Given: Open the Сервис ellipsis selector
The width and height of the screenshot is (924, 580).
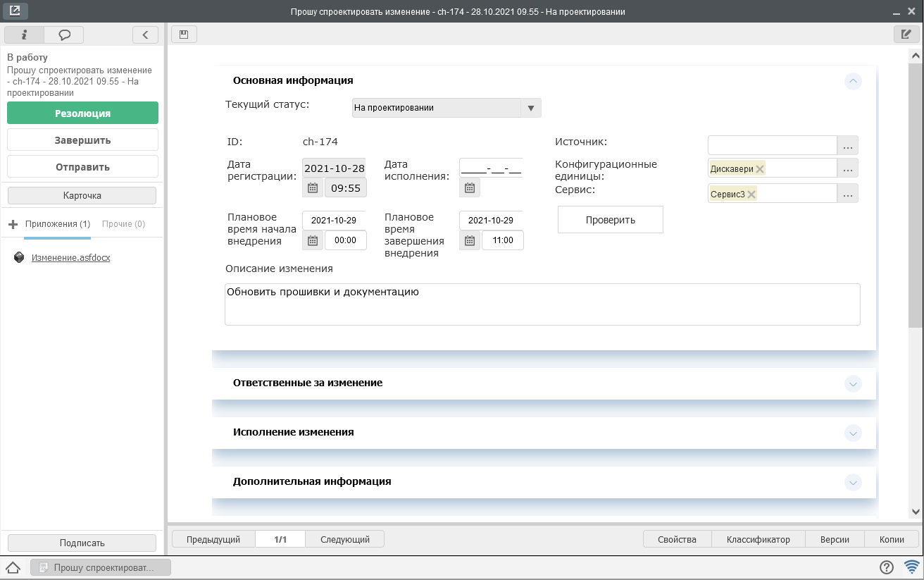Looking at the screenshot, I should 848,194.
